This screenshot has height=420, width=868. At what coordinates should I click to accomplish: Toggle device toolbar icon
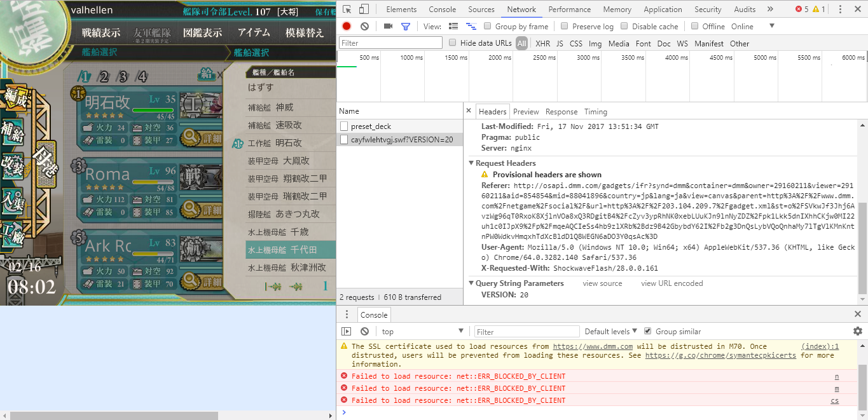point(364,10)
